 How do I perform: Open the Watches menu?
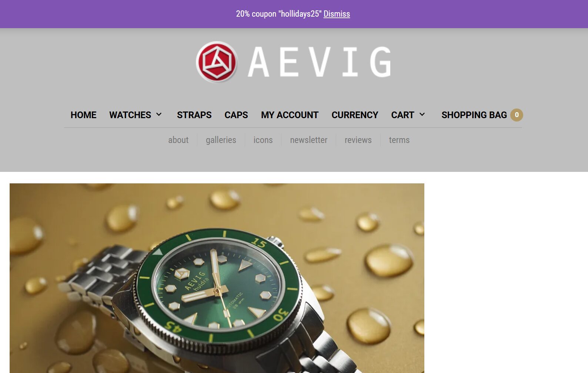point(130,115)
